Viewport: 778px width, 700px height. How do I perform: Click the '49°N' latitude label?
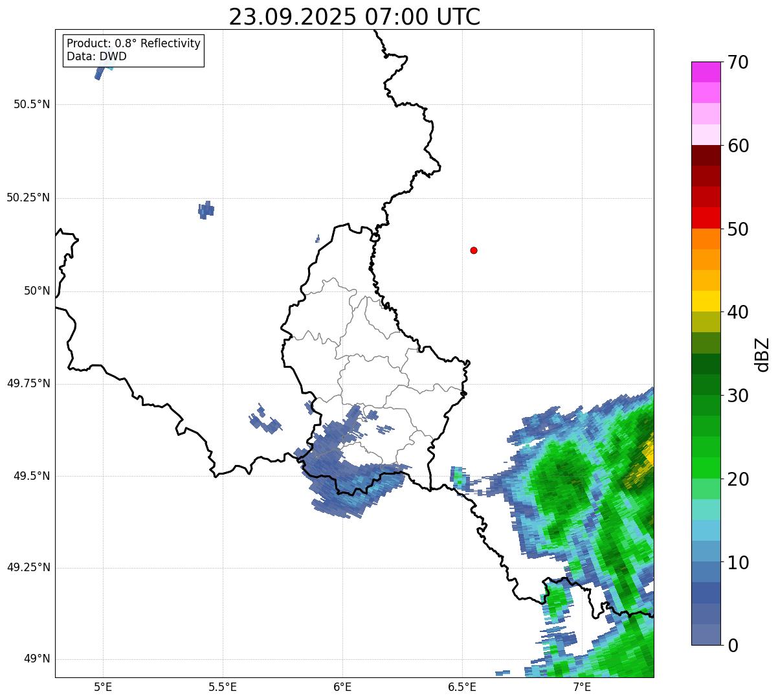37,659
